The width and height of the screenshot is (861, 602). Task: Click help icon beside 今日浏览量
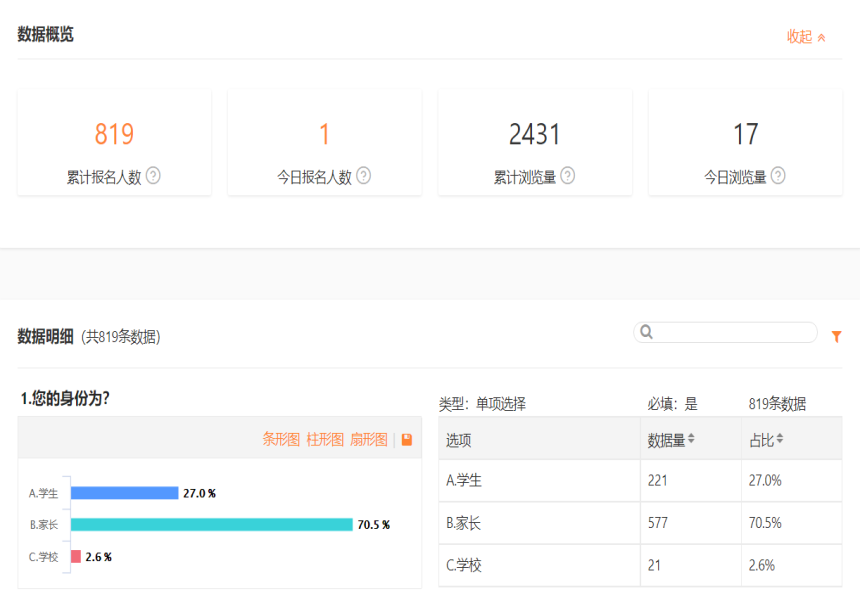(x=778, y=176)
